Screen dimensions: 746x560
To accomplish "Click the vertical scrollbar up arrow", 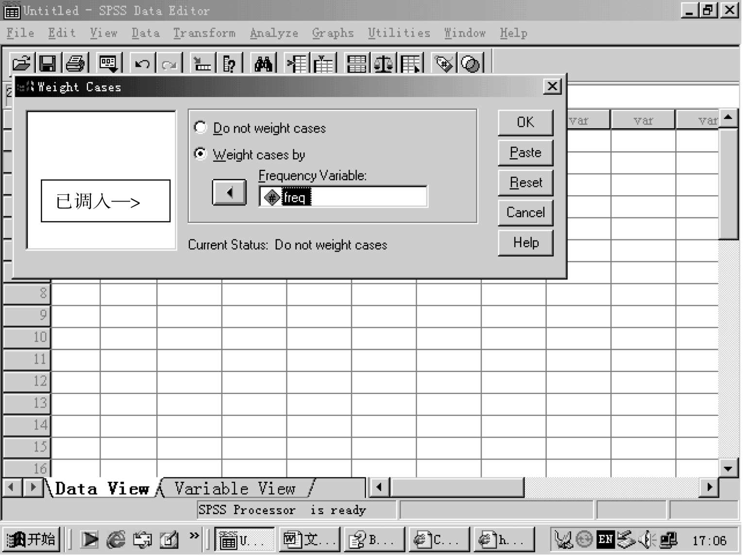I will point(728,118).
